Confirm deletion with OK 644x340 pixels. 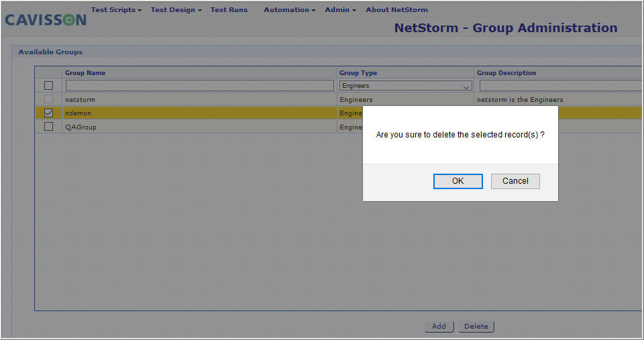(x=458, y=181)
